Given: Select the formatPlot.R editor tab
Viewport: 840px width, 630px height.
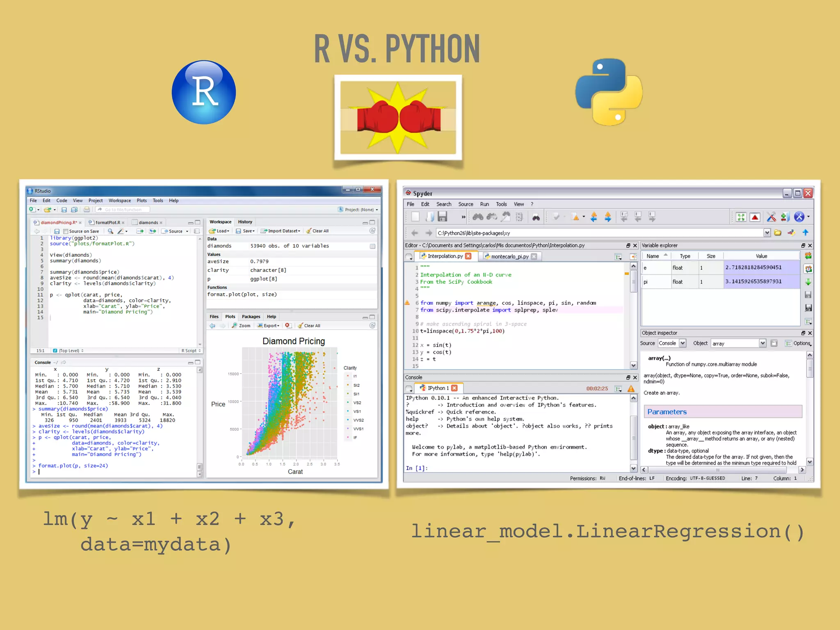Looking at the screenshot, I should (108, 222).
